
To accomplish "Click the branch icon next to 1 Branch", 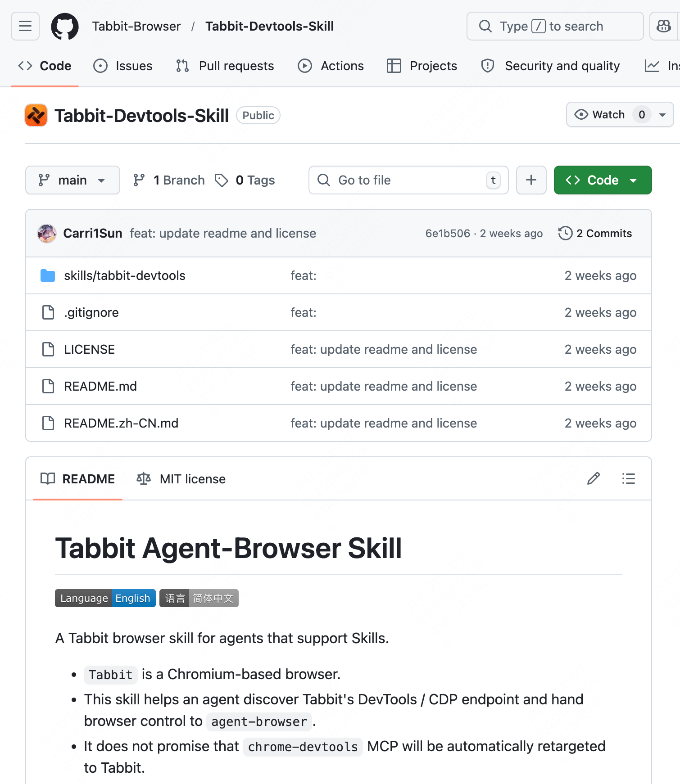I will [139, 180].
